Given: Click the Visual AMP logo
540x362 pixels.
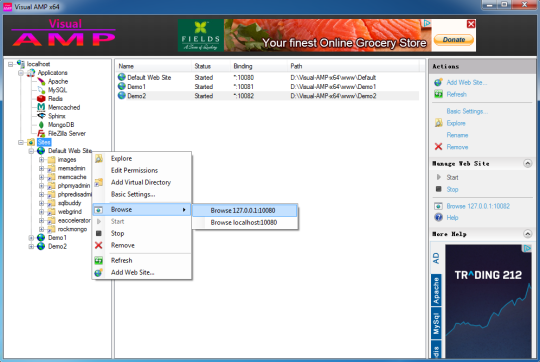Looking at the screenshot, I should (64, 33).
